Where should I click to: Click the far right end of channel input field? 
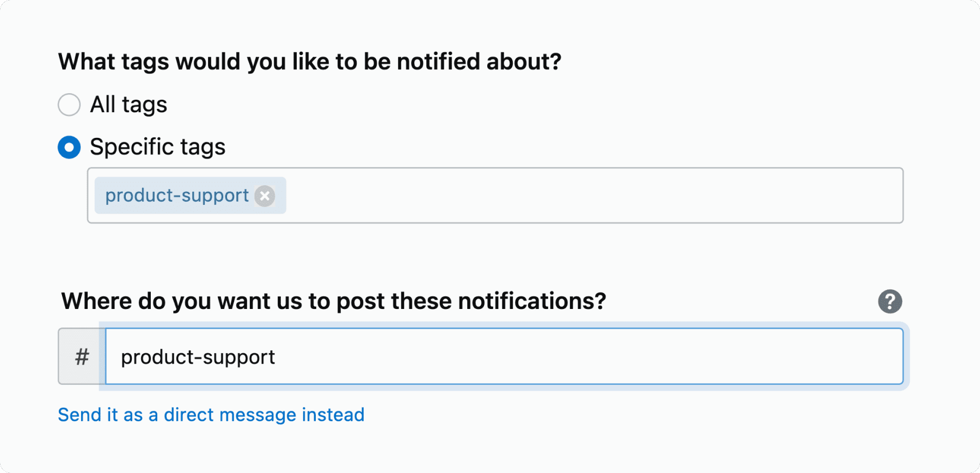tap(893, 356)
